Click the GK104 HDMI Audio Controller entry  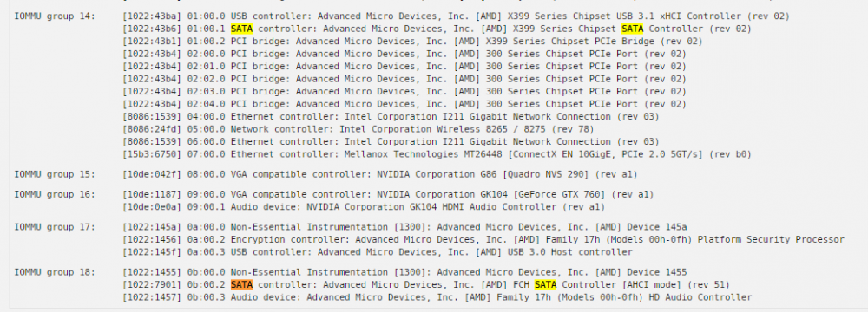tap(364, 207)
